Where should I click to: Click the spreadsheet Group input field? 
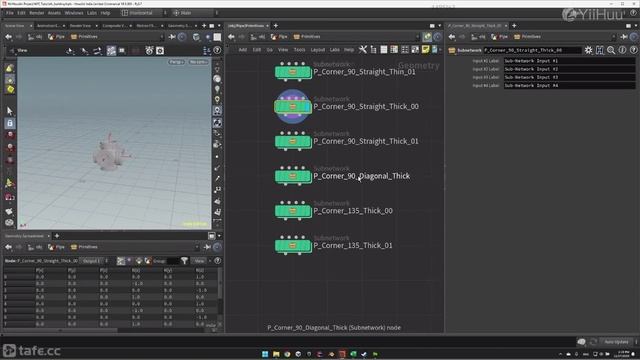tap(173, 261)
